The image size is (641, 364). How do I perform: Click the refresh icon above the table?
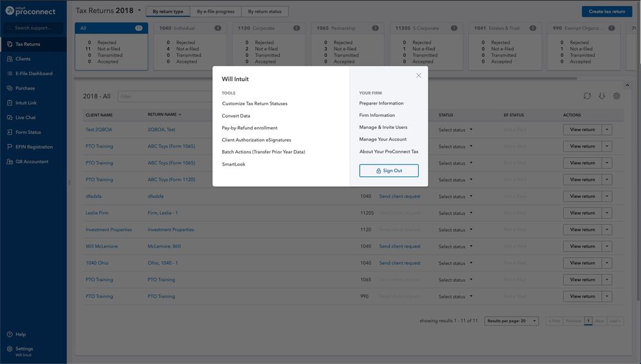tap(587, 96)
